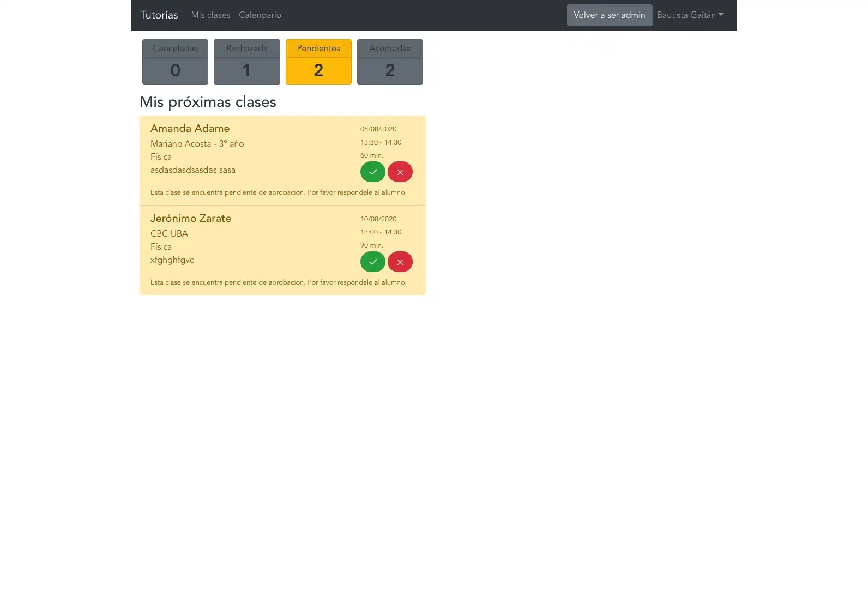Accept Amanda Adame's class with green check
Viewport: 868px width, 596px height.
click(x=372, y=172)
